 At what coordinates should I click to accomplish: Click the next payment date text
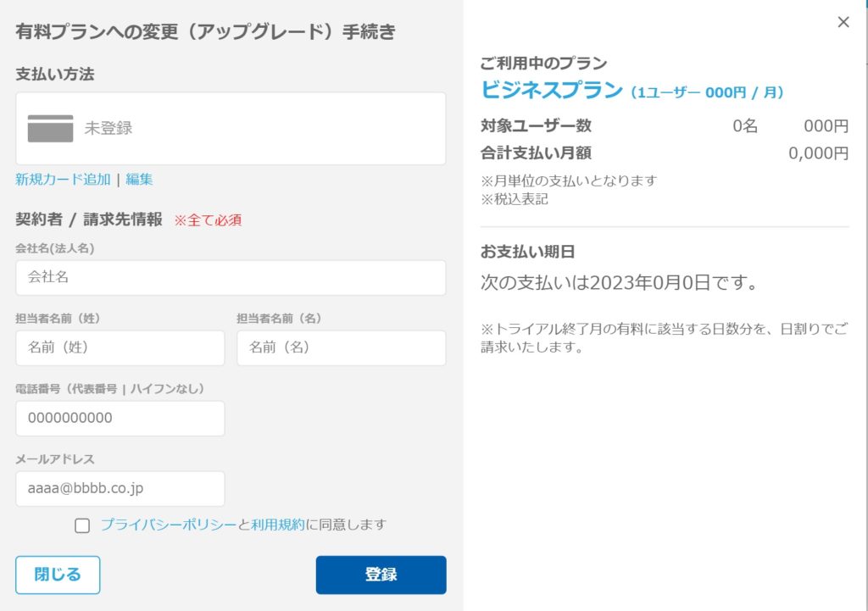618,282
